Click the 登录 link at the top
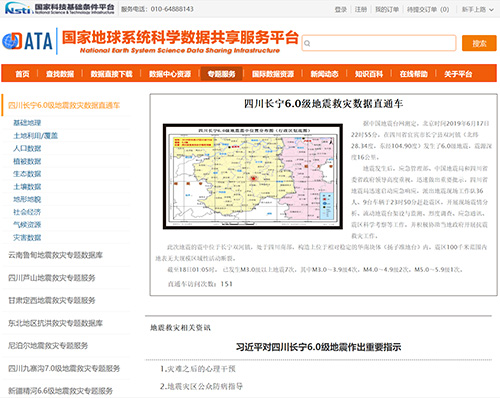 [x=341, y=9]
